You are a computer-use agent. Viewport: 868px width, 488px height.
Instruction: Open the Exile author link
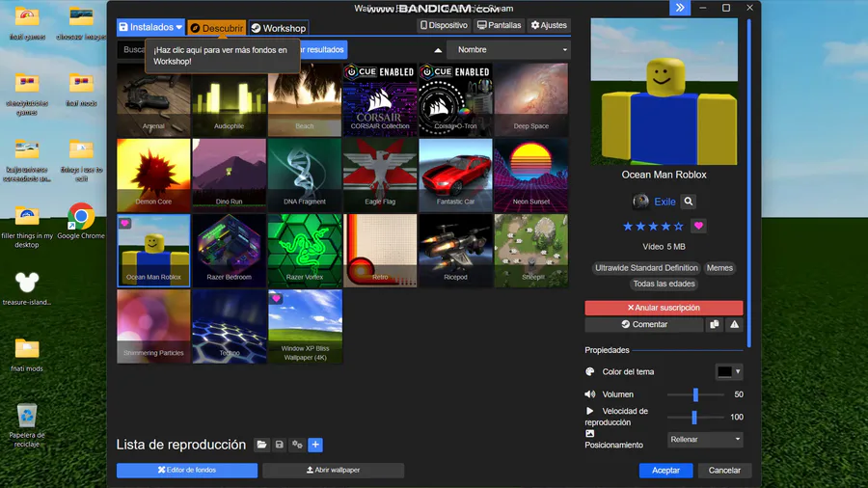point(665,202)
